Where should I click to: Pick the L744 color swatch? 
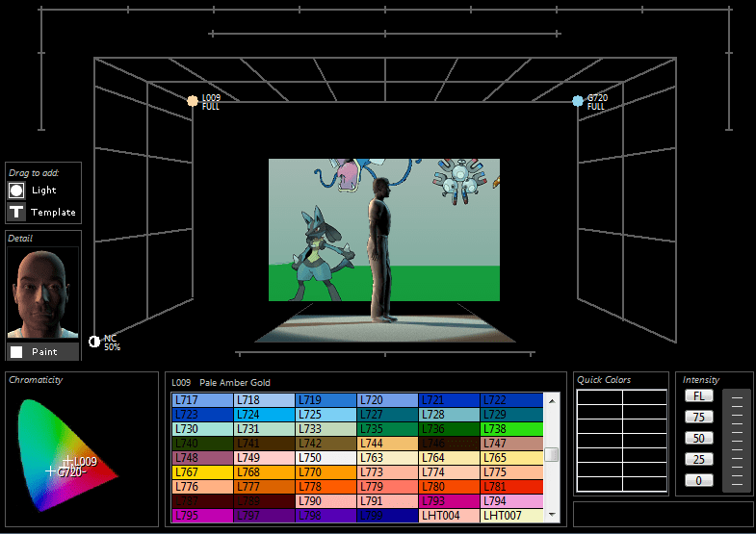[388, 443]
